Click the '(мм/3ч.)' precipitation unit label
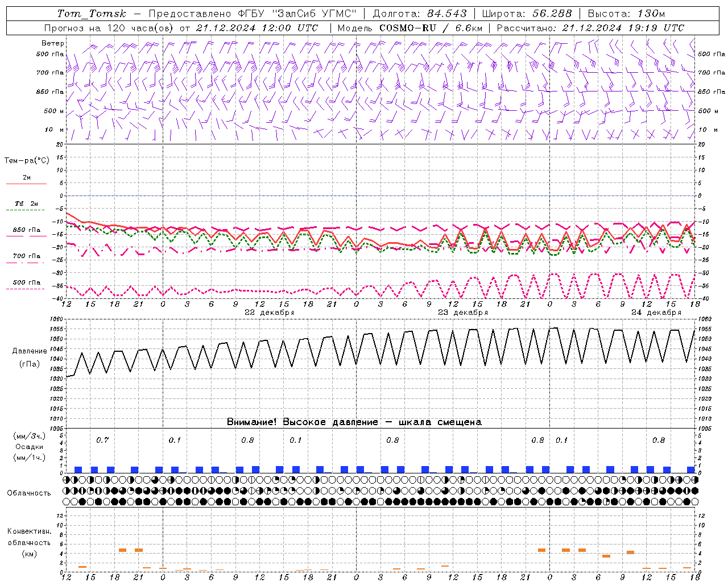 tap(29, 436)
